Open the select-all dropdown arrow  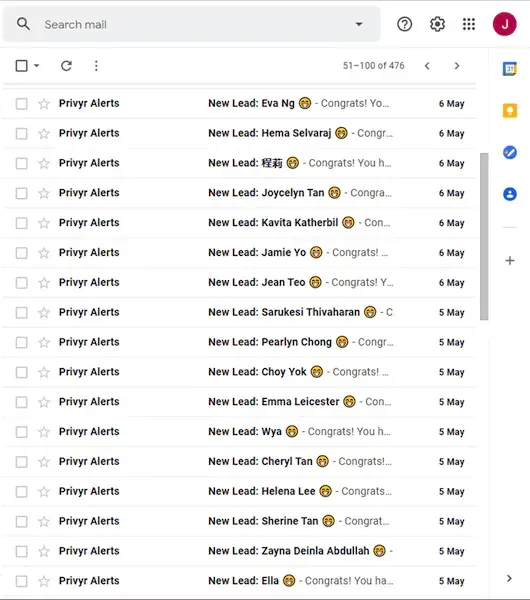(x=36, y=66)
